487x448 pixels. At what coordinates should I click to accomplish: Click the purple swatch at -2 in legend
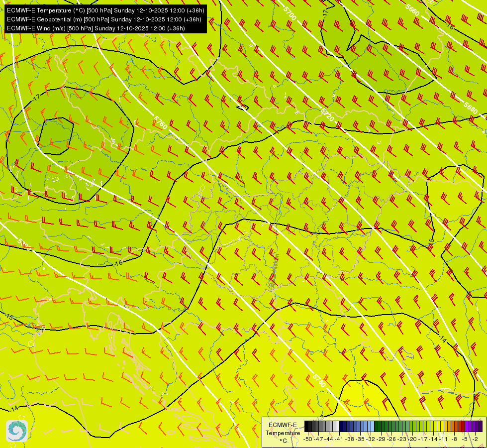tap(474, 426)
